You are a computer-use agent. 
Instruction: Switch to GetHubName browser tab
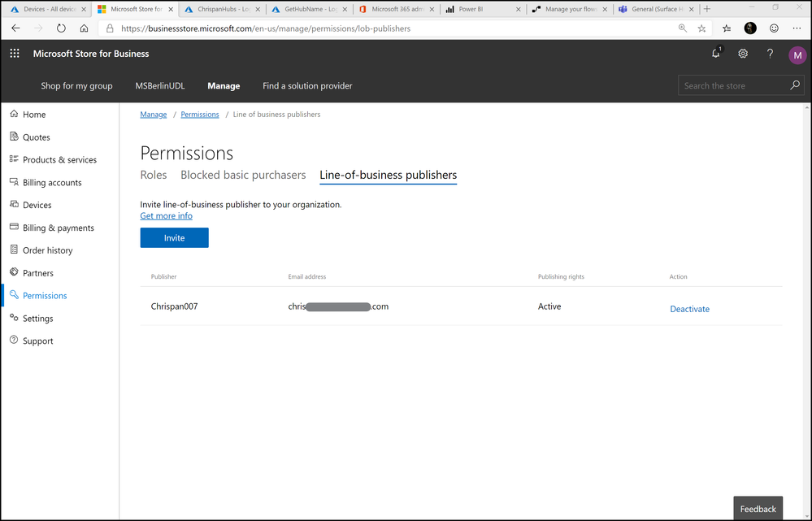310,9
